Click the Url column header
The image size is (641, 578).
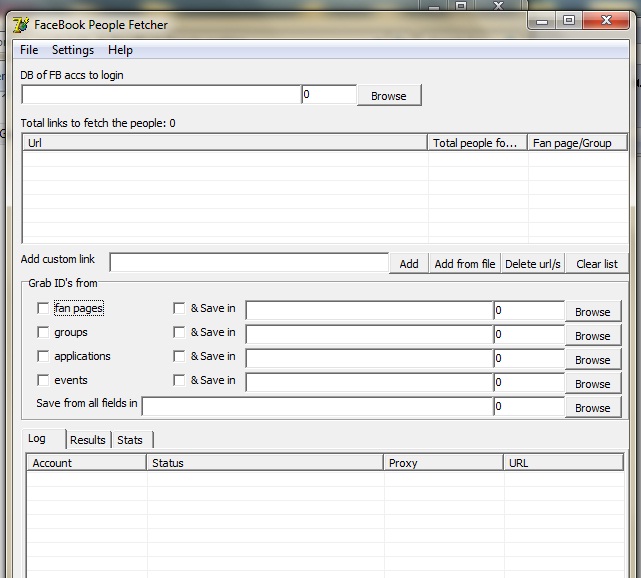point(225,143)
